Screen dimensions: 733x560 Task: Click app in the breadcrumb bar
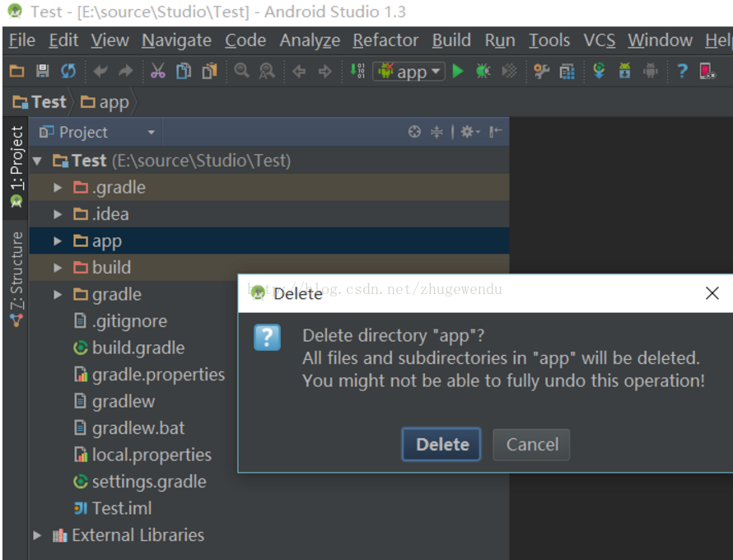(105, 102)
